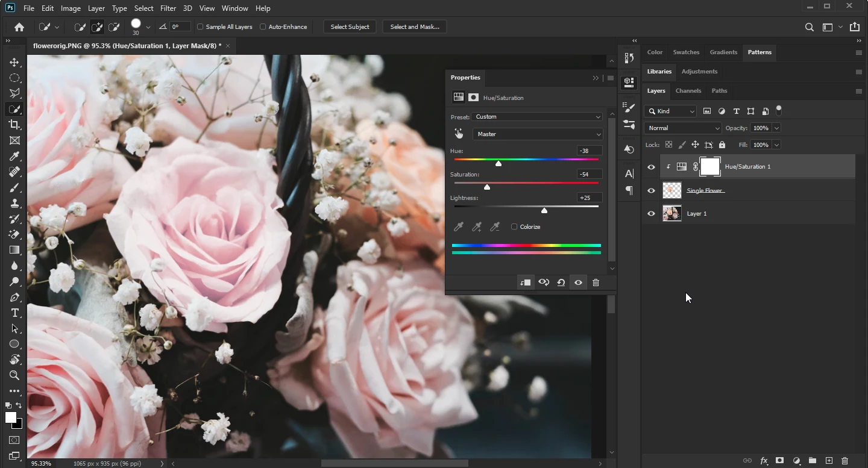Hide the Hue/Saturation 1 layer

[x=651, y=167]
